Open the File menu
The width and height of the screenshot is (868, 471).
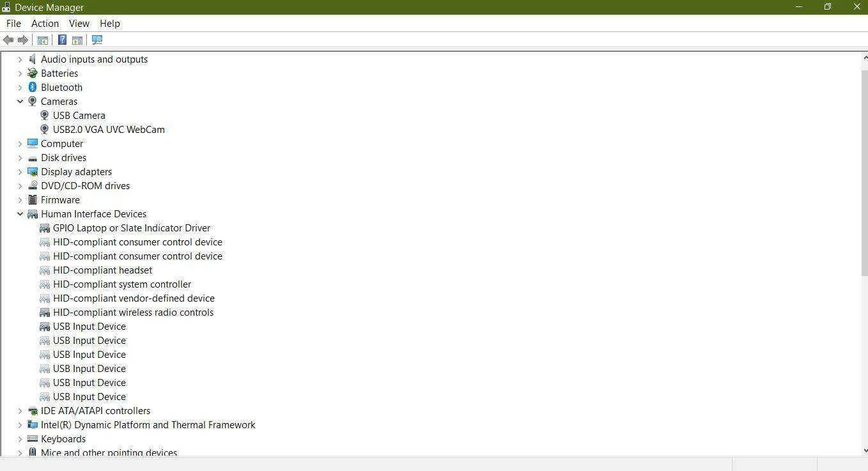point(13,23)
